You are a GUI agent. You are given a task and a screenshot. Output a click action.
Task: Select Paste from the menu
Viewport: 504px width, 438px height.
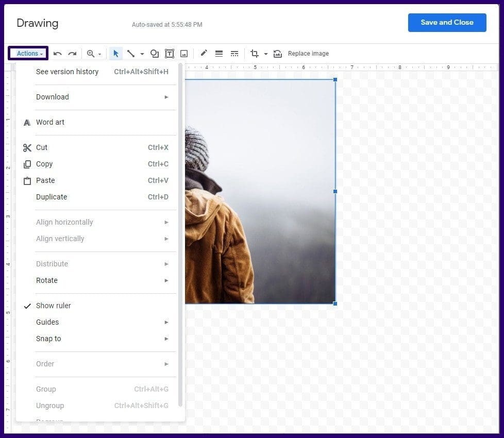pos(100,180)
